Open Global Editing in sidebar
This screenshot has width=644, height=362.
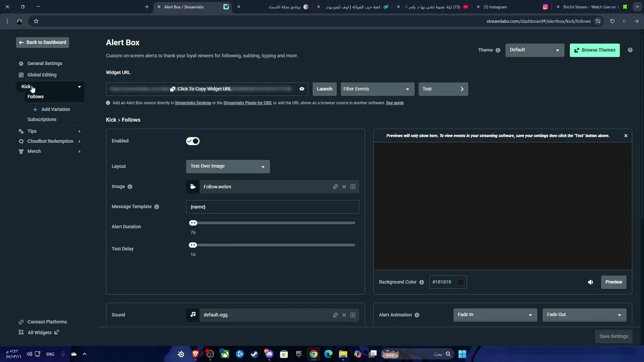[x=42, y=75]
